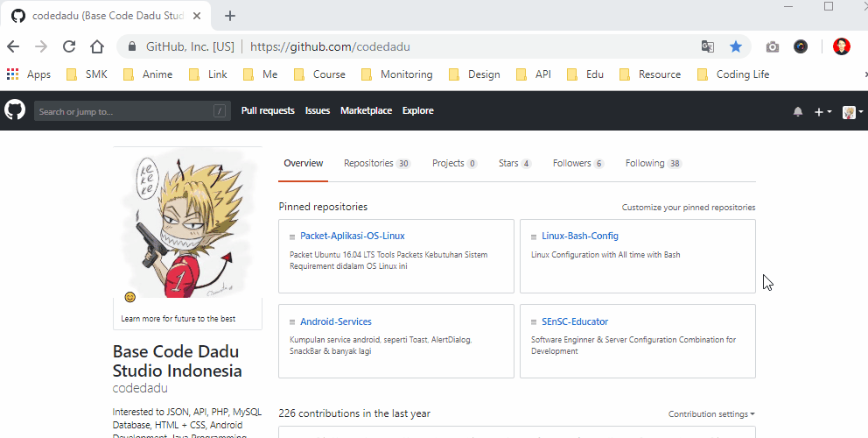The image size is (868, 438).
Task: Open the Packet-Aplikasi-OS-Linux repository
Action: click(x=352, y=237)
